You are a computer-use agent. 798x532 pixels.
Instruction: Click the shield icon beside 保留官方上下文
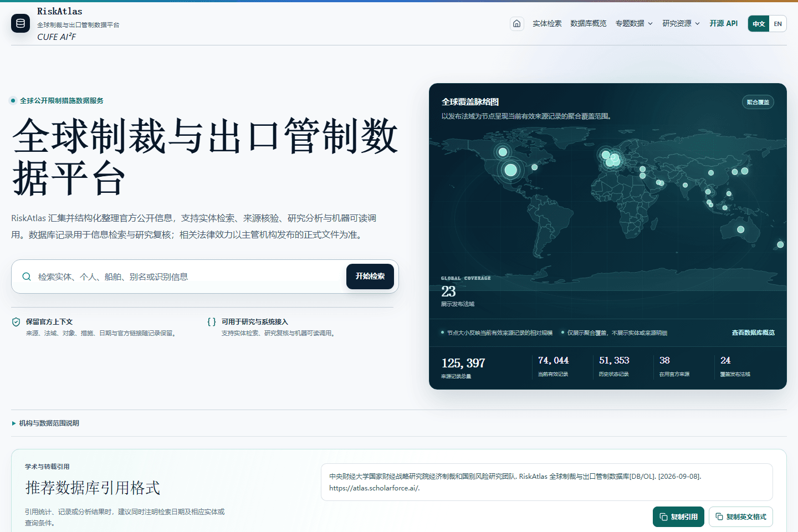pyautogui.click(x=16, y=322)
